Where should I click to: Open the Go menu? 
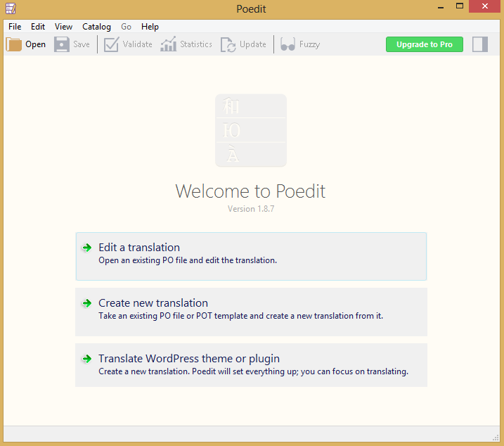coord(126,27)
